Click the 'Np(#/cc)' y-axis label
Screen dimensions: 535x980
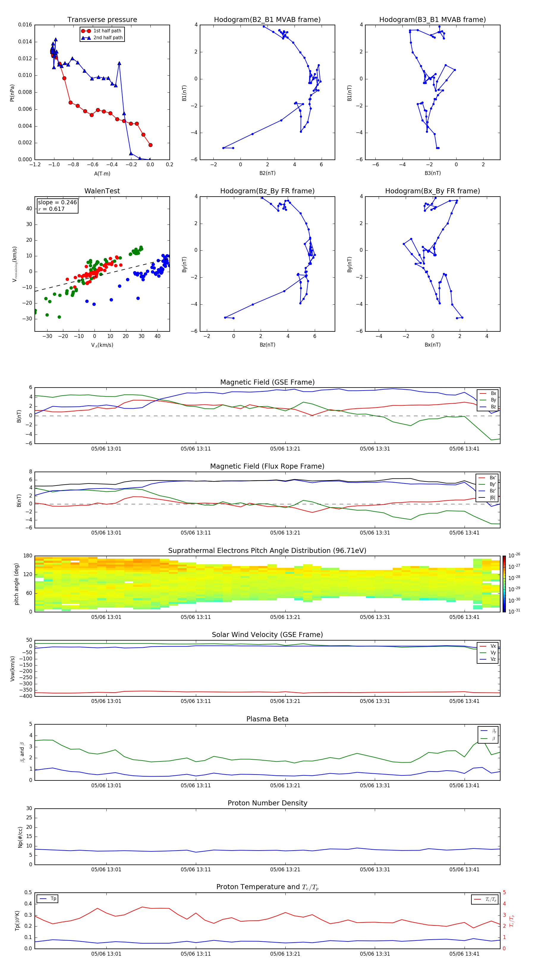pyautogui.click(x=20, y=837)
